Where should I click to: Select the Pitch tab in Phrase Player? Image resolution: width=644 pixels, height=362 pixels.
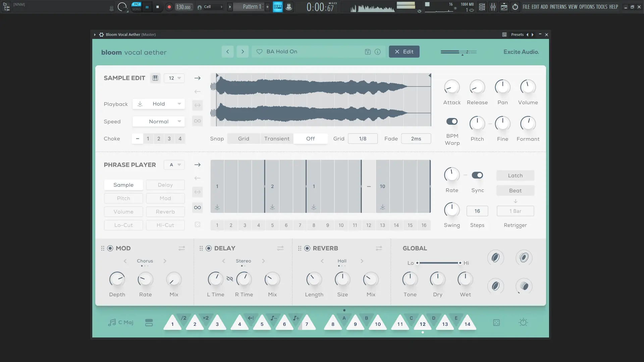[123, 198]
